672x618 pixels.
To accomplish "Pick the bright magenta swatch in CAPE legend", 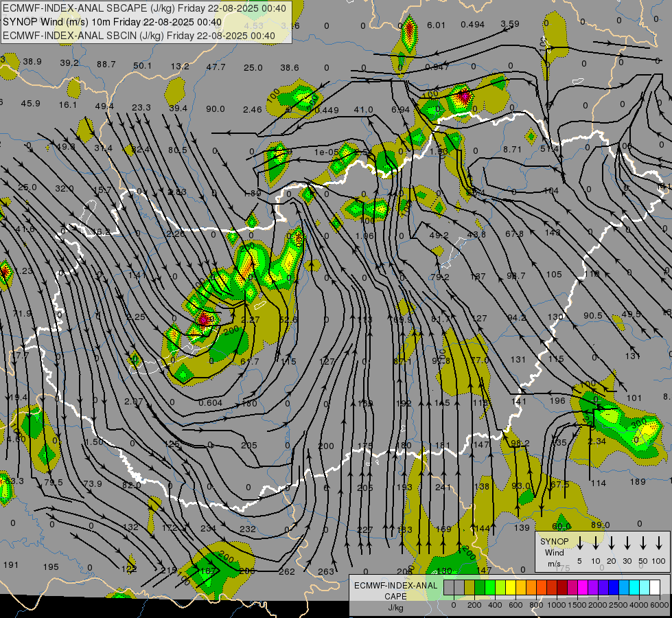I will pos(583,587).
